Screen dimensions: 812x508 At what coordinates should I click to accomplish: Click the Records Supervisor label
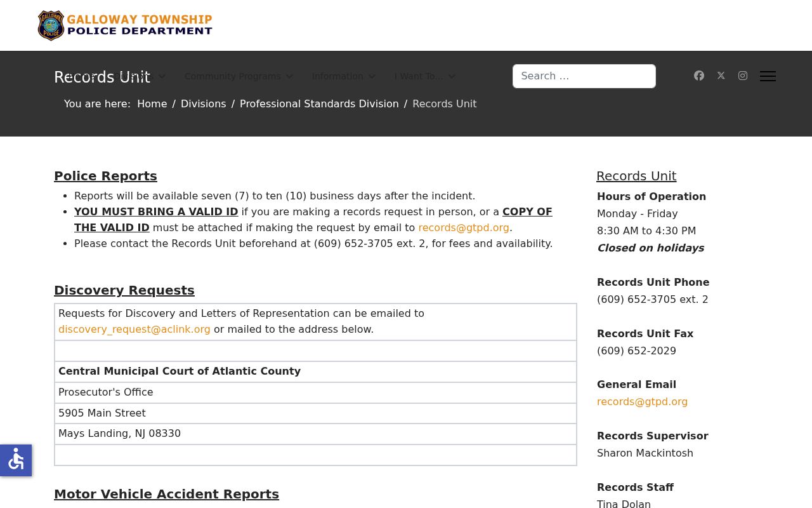(x=652, y=436)
